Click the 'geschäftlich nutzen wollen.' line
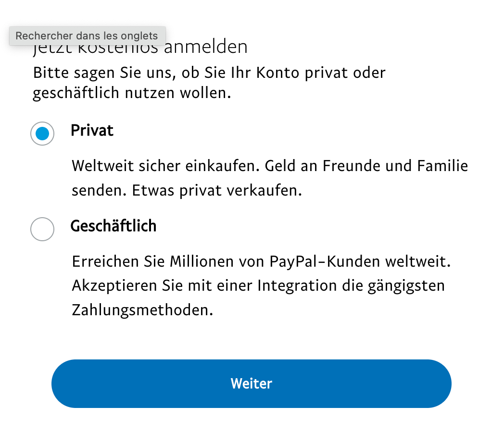Viewport: 504px width, 444px height. pos(132,93)
